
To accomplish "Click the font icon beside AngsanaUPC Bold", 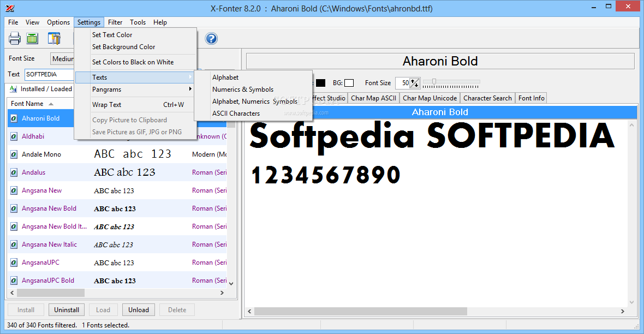I will 14,281.
